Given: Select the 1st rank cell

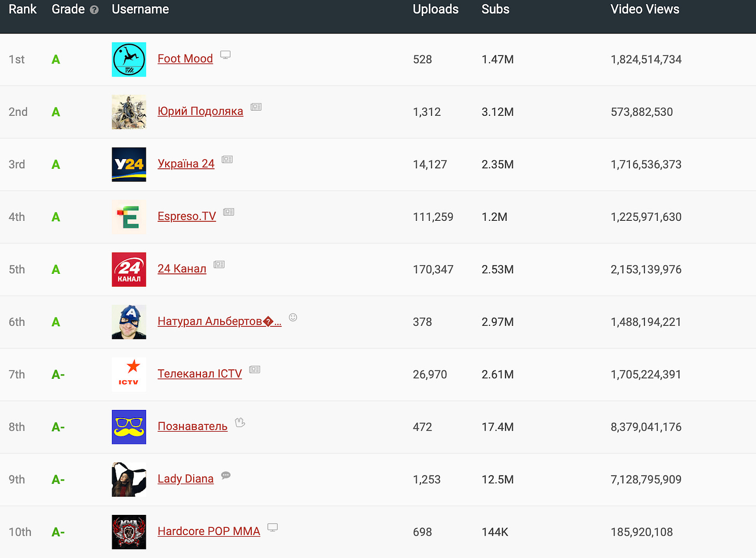Looking at the screenshot, I should click(17, 60).
